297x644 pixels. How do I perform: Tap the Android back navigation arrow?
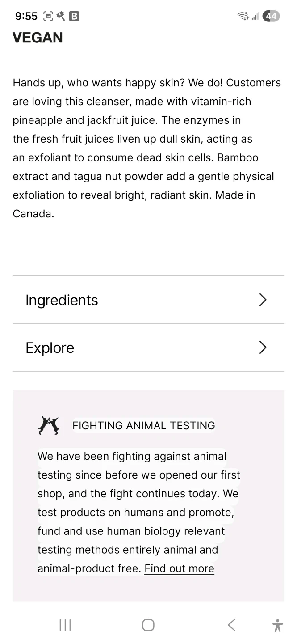point(231,625)
